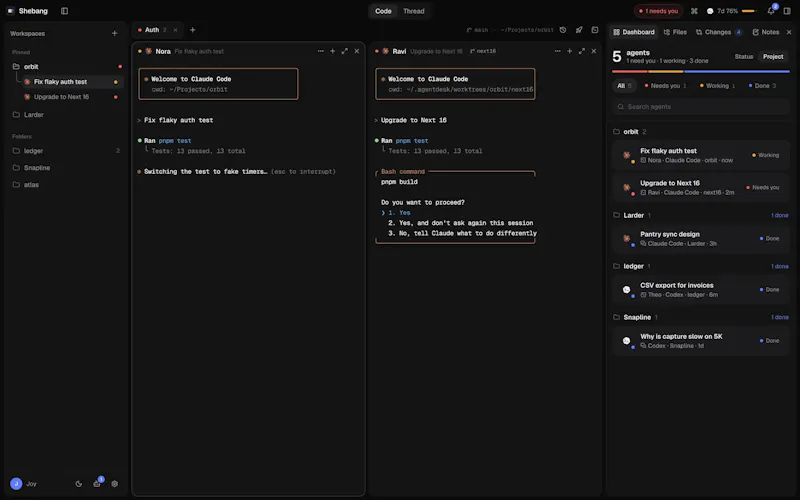The height and width of the screenshot is (500, 800).
Task: Open the command palette icon in top bar
Action: click(x=694, y=11)
